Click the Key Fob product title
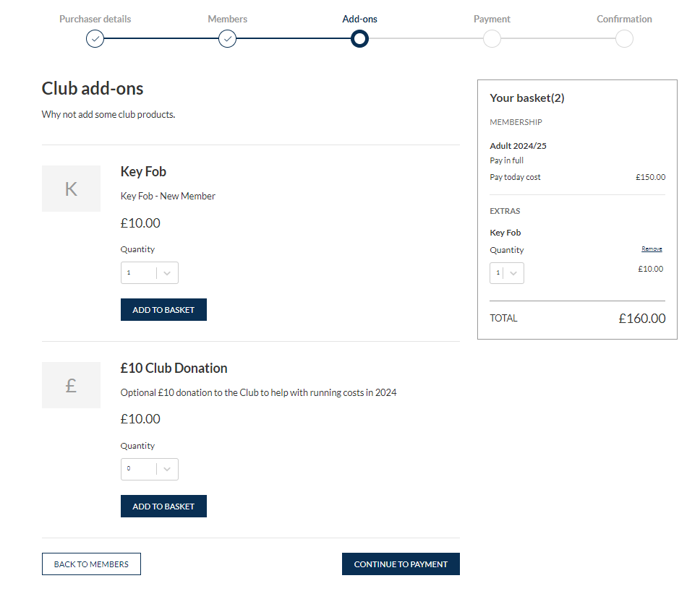The image size is (700, 599). 143,172
